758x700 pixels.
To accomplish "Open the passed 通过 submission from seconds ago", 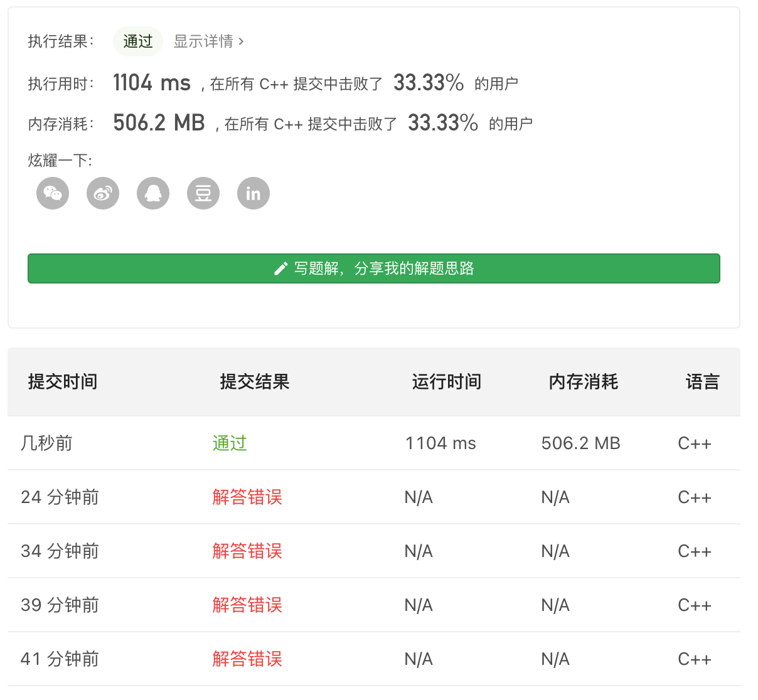I will [x=230, y=443].
